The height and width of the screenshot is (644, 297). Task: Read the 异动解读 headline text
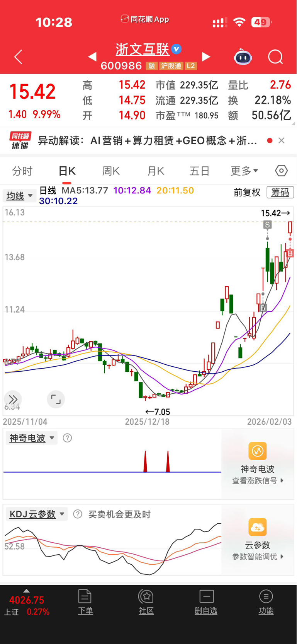pyautogui.click(x=148, y=140)
